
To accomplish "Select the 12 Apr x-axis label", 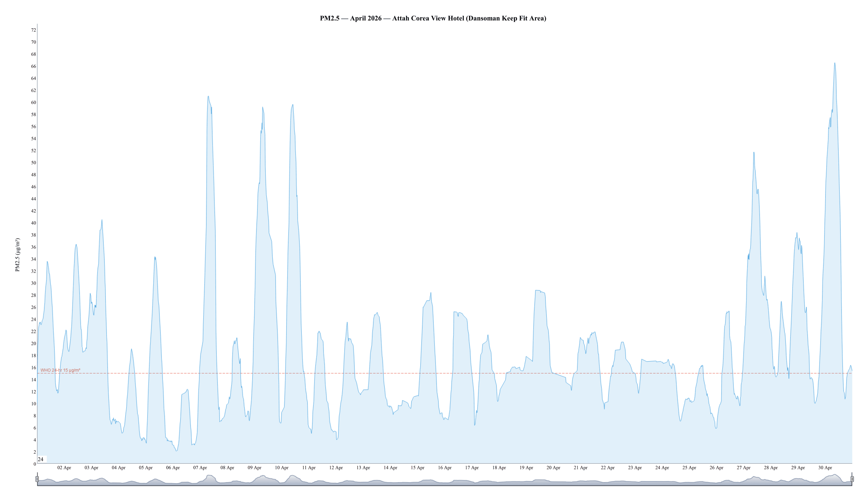I will click(336, 468).
